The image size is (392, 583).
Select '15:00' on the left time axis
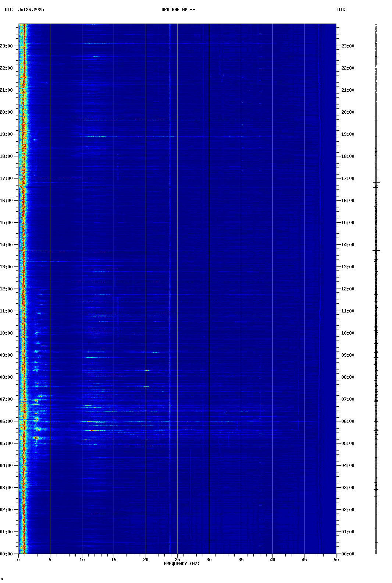coord(6,223)
